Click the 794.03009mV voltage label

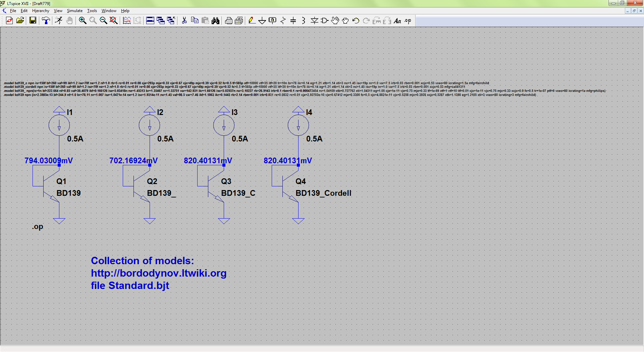[x=49, y=161]
